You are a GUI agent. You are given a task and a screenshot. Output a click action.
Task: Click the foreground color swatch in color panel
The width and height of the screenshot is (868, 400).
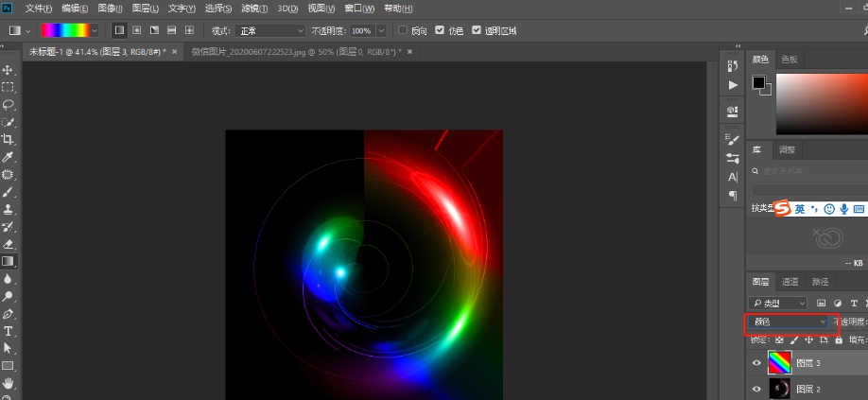click(758, 83)
